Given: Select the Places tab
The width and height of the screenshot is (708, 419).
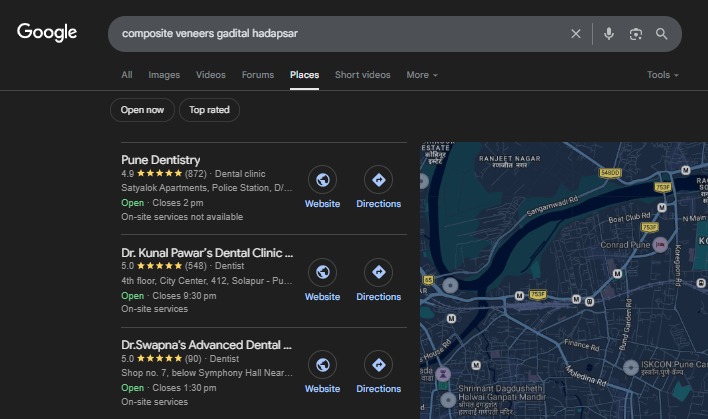Looking at the screenshot, I should [x=304, y=75].
